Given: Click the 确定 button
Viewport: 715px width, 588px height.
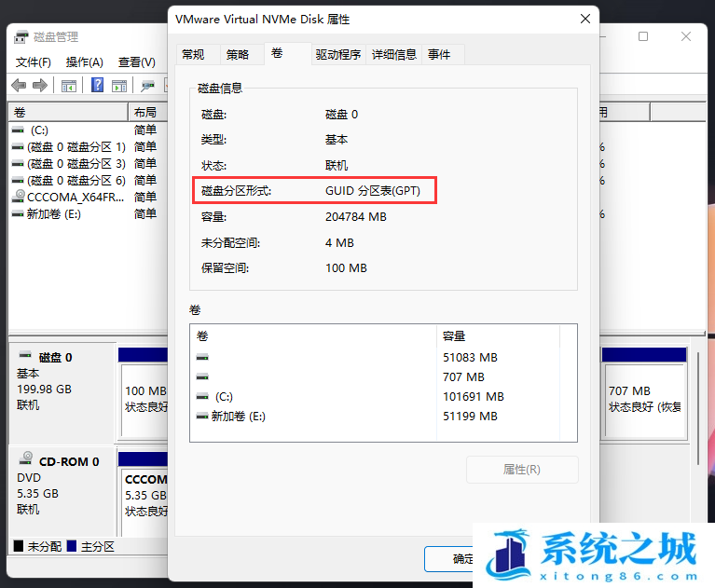Looking at the screenshot, I should (448, 559).
